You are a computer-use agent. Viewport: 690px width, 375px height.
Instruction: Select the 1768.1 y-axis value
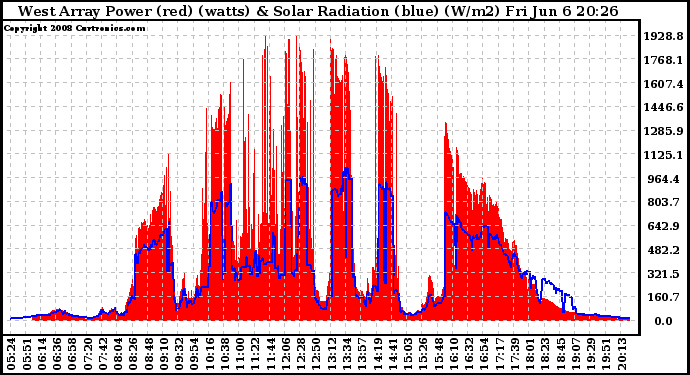(663, 60)
